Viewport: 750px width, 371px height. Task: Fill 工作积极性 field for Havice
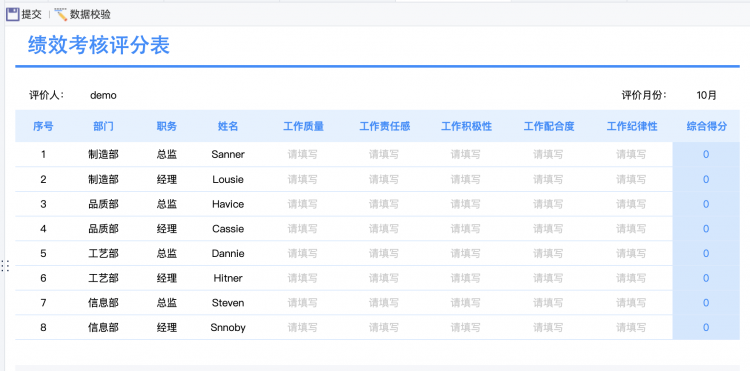pos(466,204)
